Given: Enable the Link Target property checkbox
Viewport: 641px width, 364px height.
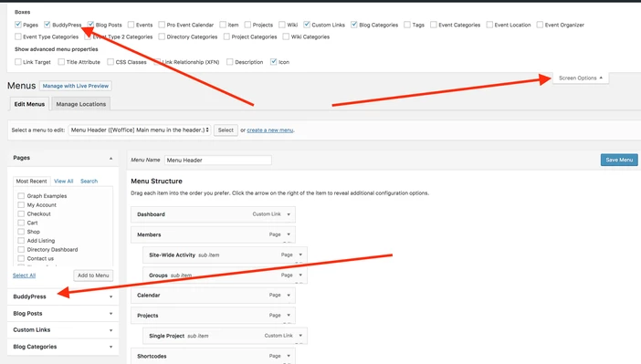Looking at the screenshot, I should point(18,62).
